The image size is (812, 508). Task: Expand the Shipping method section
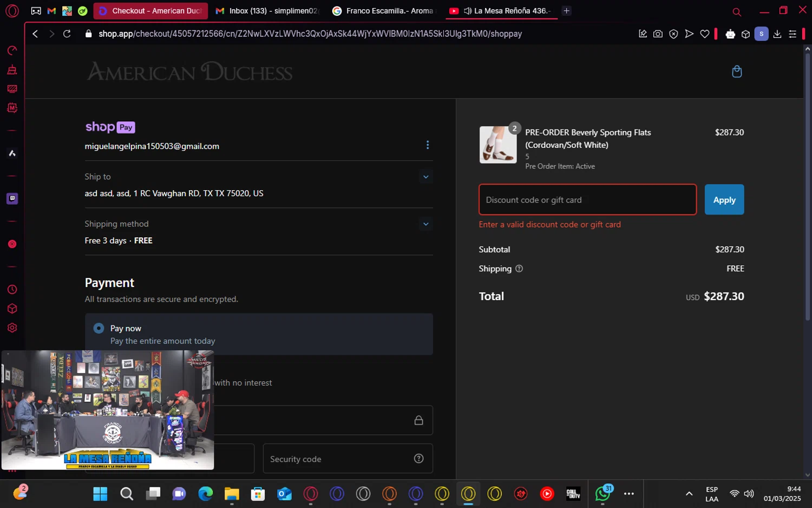[x=425, y=224]
